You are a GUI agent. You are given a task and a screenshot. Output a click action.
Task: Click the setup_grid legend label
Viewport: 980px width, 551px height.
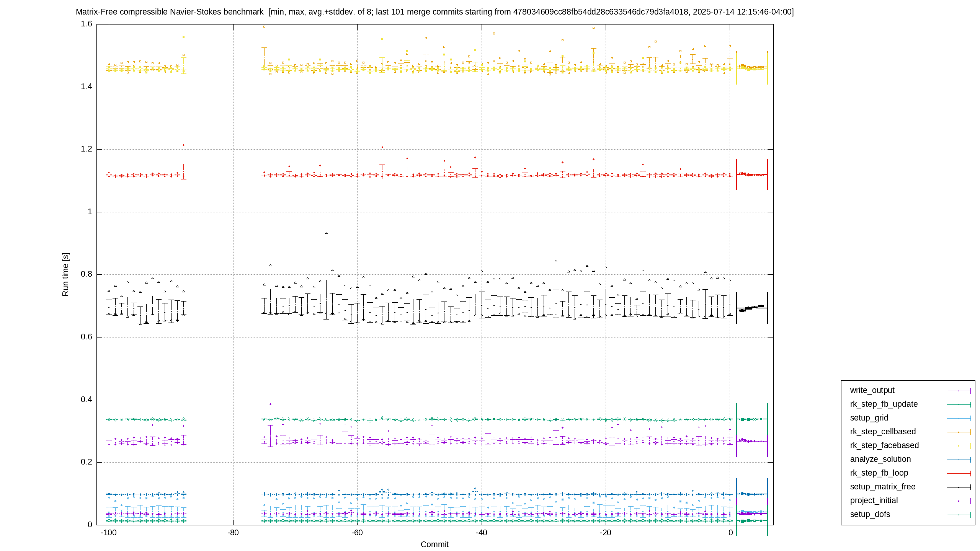click(869, 418)
